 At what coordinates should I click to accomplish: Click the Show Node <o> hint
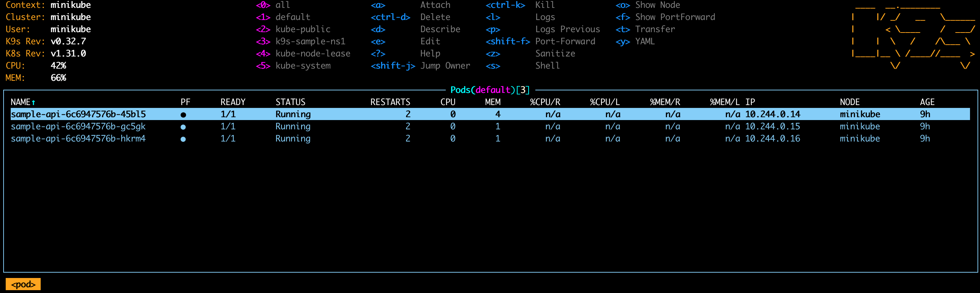pos(647,5)
